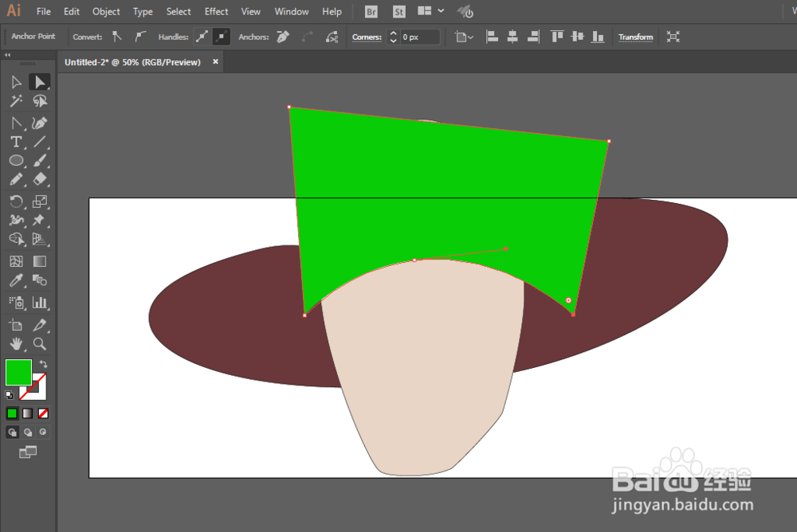Image resolution: width=797 pixels, height=532 pixels.
Task: Select the Perspective Grid tool
Action: 39,239
